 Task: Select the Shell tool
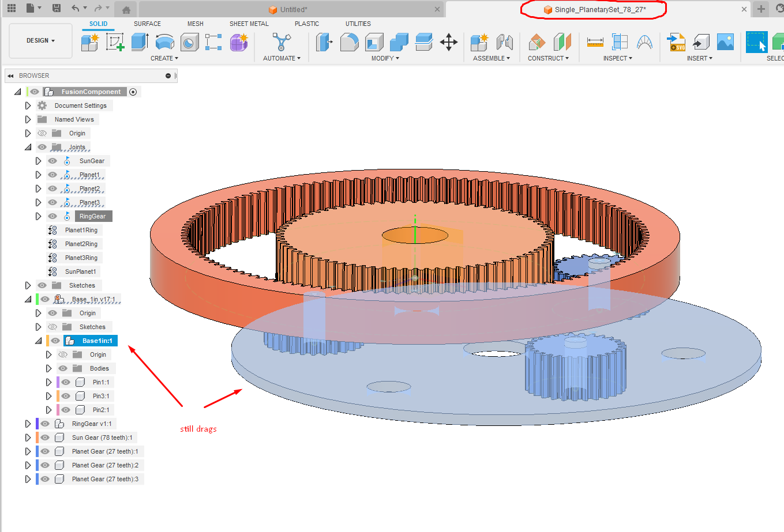point(374,42)
